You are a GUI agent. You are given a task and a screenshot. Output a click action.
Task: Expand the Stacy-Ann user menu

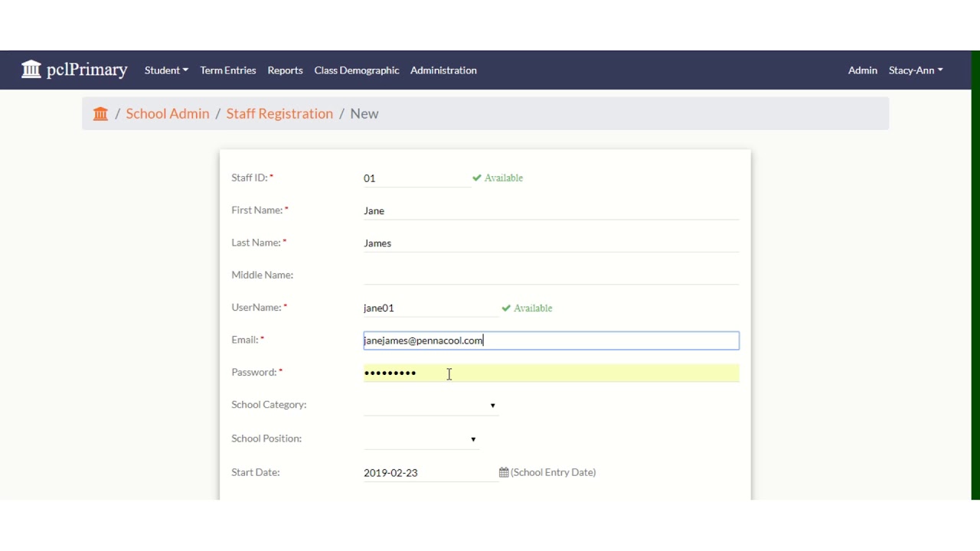pos(916,70)
